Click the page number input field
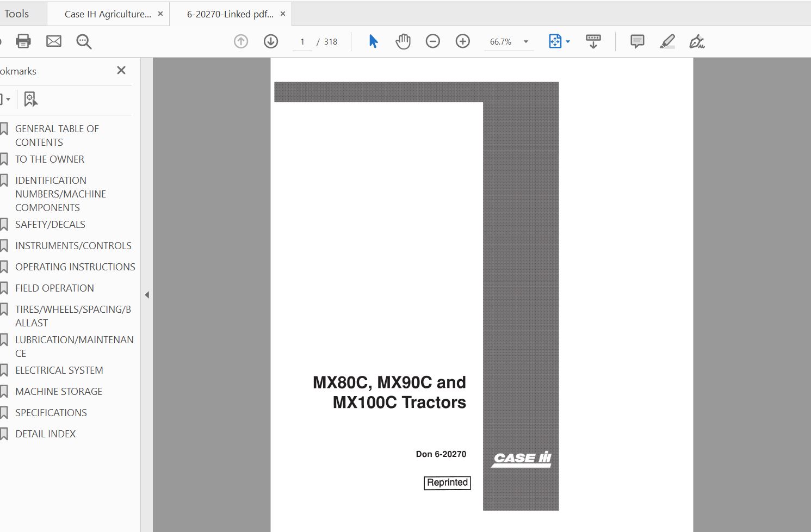This screenshot has width=811, height=532. [x=302, y=42]
